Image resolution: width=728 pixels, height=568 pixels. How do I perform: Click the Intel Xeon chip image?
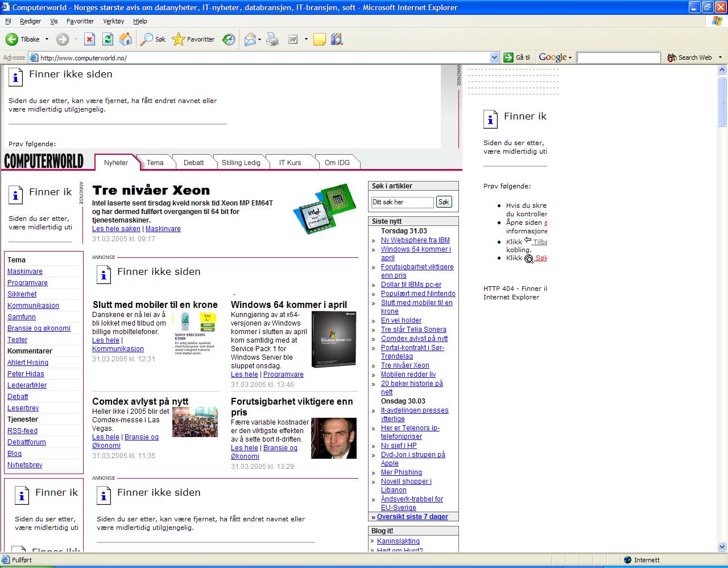tap(325, 209)
